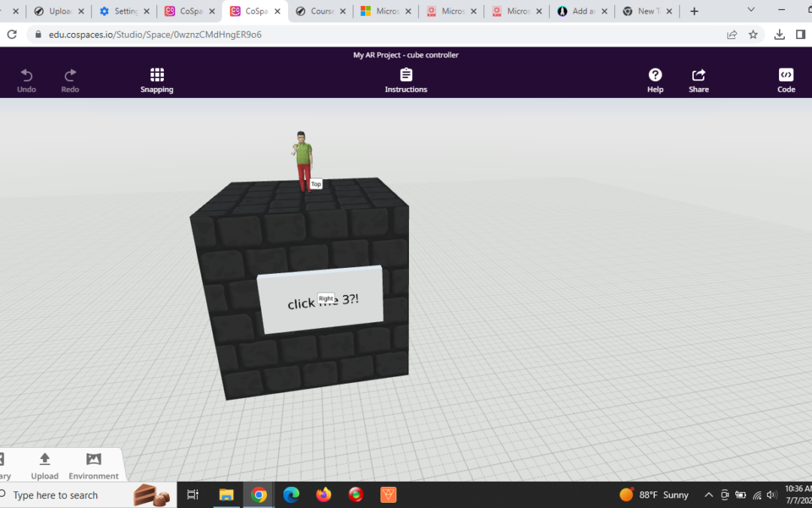Viewport: 812px width, 508px height.
Task: Click the 'Right' label on the text panel
Action: point(326,299)
